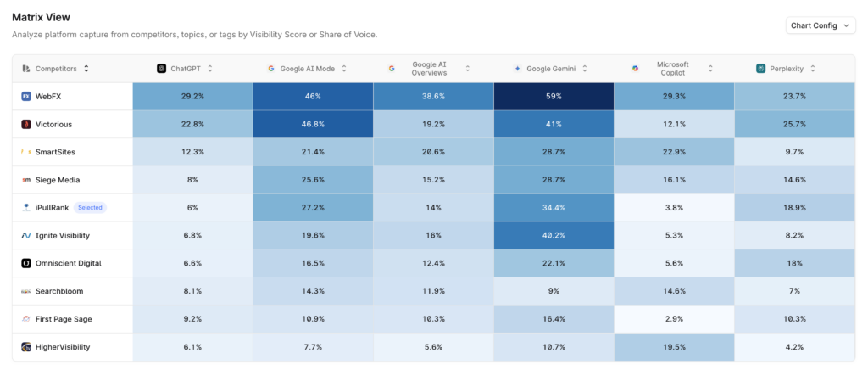This screenshot has width=868, height=370.
Task: Click the Selected badge next to iPullRank
Action: pyautogui.click(x=90, y=208)
